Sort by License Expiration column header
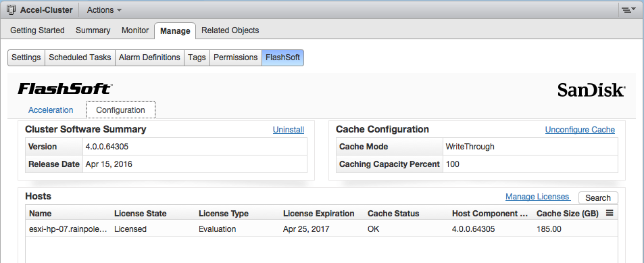 (x=319, y=213)
